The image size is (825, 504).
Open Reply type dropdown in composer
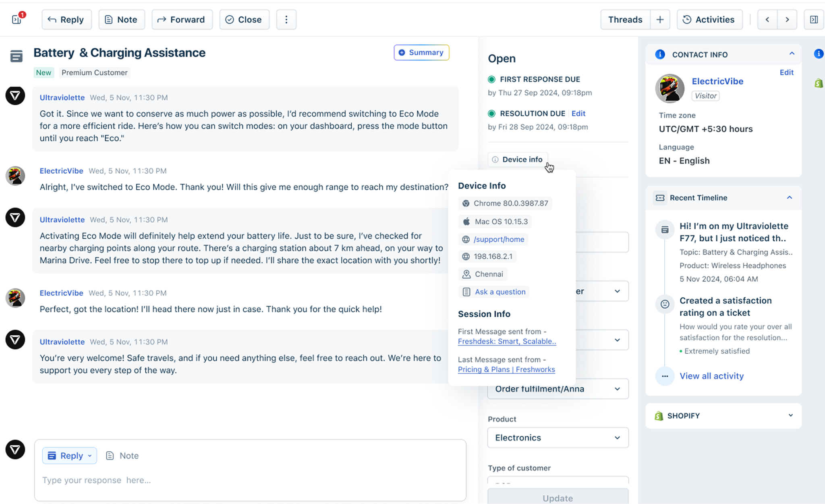(90, 456)
